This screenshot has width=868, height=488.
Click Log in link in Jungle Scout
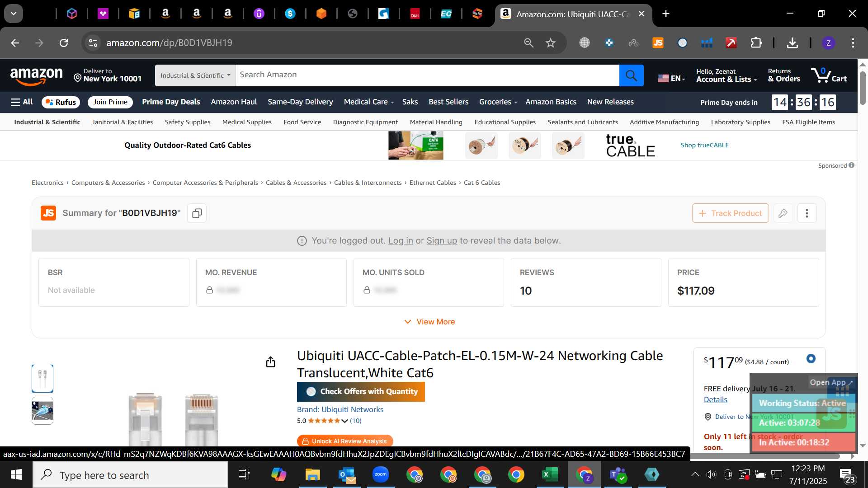coord(401,241)
